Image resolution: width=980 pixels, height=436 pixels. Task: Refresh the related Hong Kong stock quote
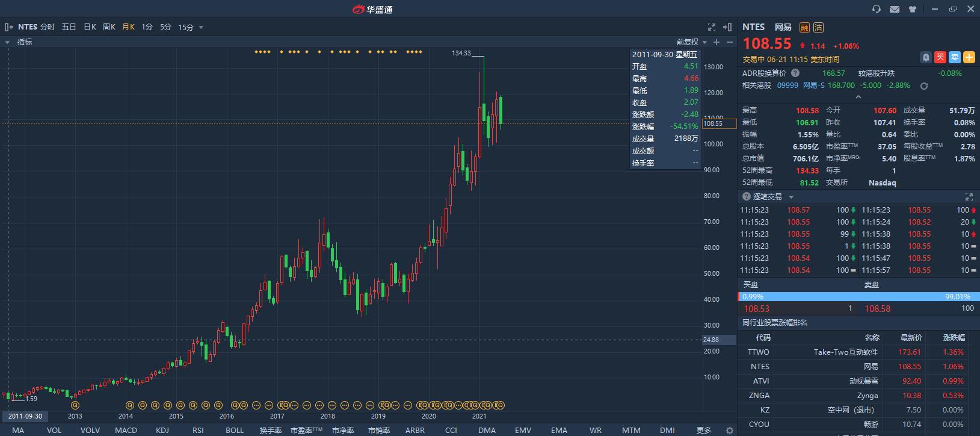(924, 86)
